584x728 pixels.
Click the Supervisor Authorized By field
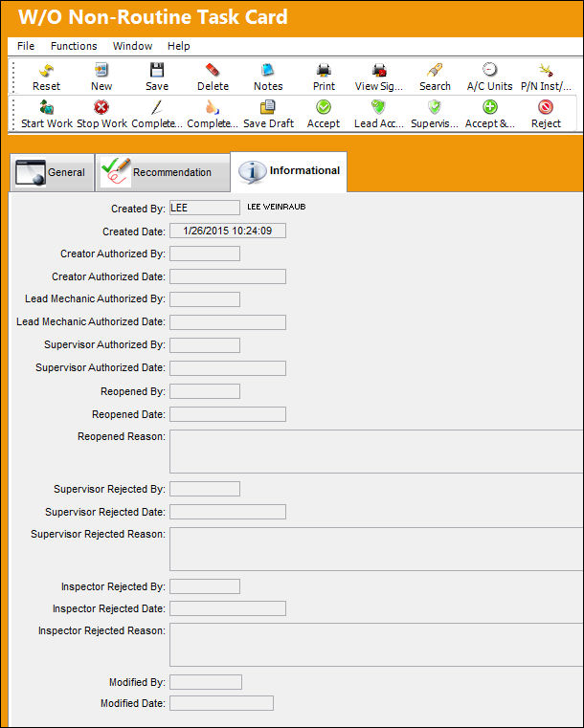(205, 345)
